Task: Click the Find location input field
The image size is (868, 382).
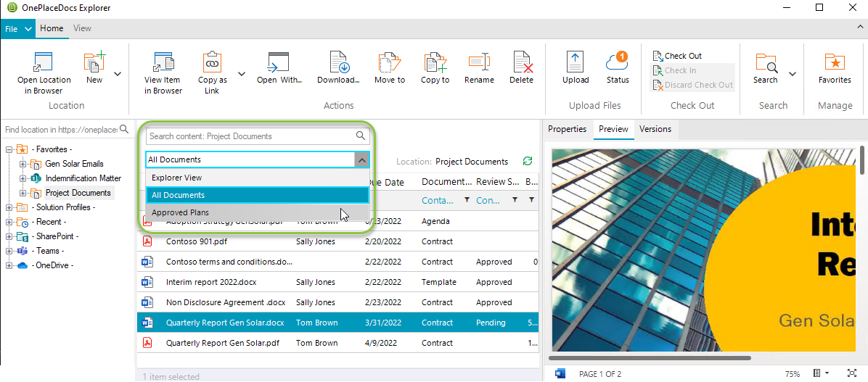Action: (x=61, y=129)
